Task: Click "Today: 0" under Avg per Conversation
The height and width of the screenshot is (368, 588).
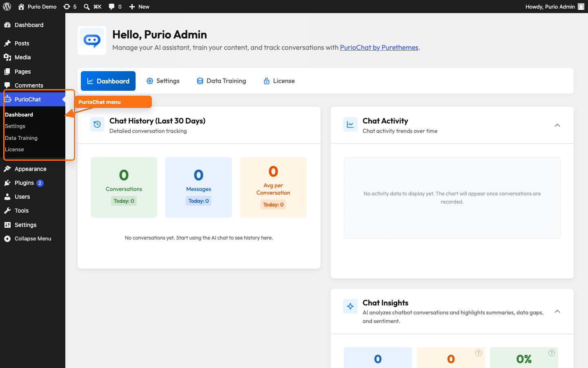Action: point(273,204)
